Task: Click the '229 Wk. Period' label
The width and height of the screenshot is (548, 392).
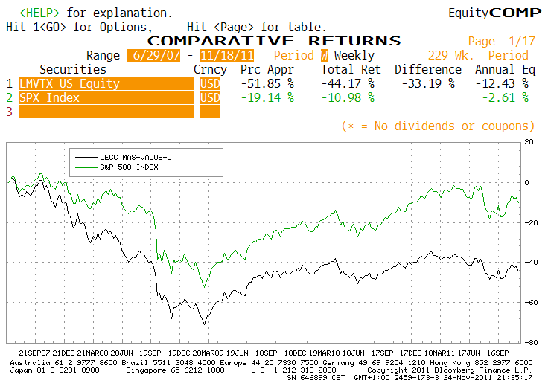Action: pos(478,56)
